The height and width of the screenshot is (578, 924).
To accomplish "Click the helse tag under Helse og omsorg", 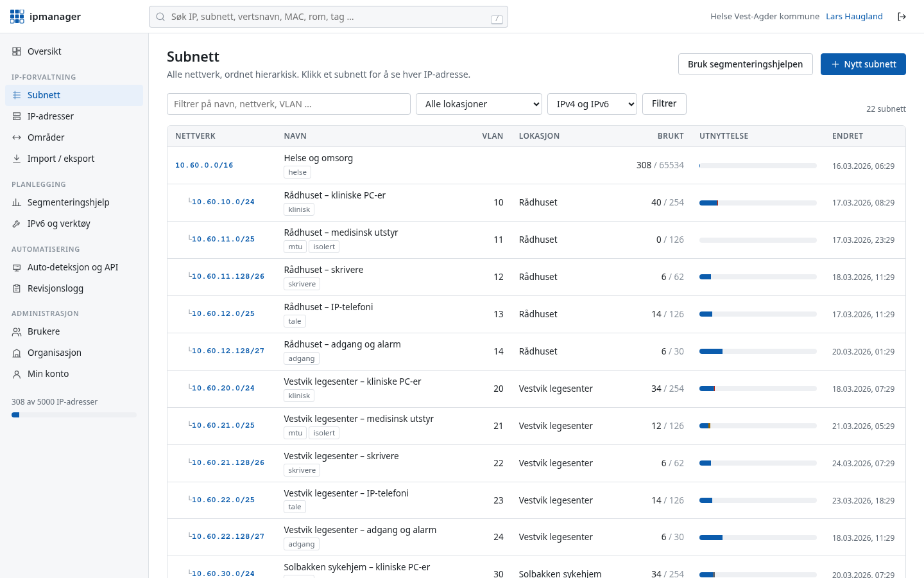I will pos(298,172).
